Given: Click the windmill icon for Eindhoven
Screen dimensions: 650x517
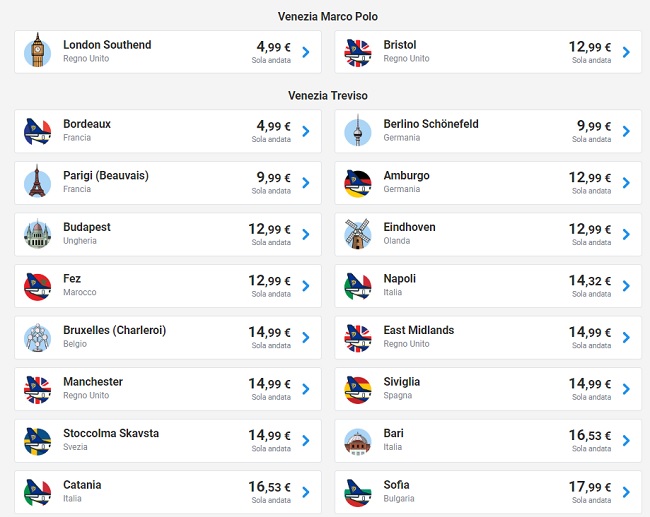Looking at the screenshot, I should [357, 234].
